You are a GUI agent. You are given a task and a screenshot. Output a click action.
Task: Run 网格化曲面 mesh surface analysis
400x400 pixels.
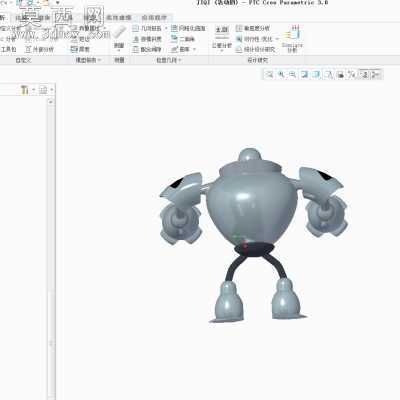click(189, 29)
